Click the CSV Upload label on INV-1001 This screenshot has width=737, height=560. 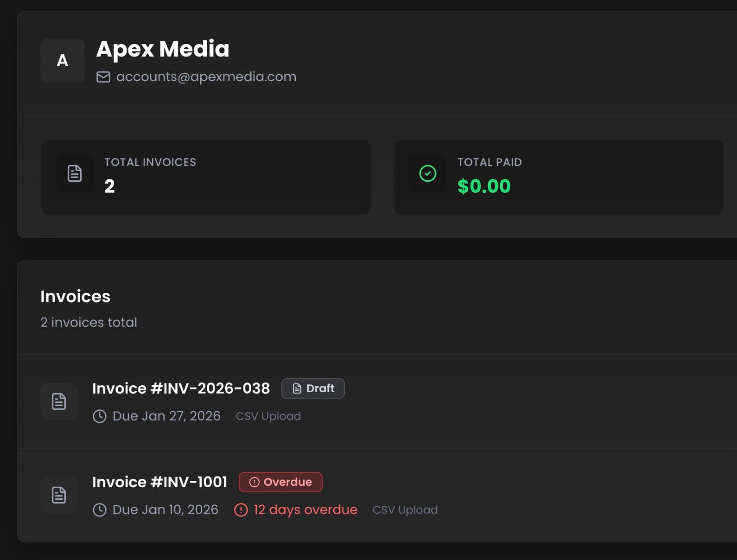(405, 510)
